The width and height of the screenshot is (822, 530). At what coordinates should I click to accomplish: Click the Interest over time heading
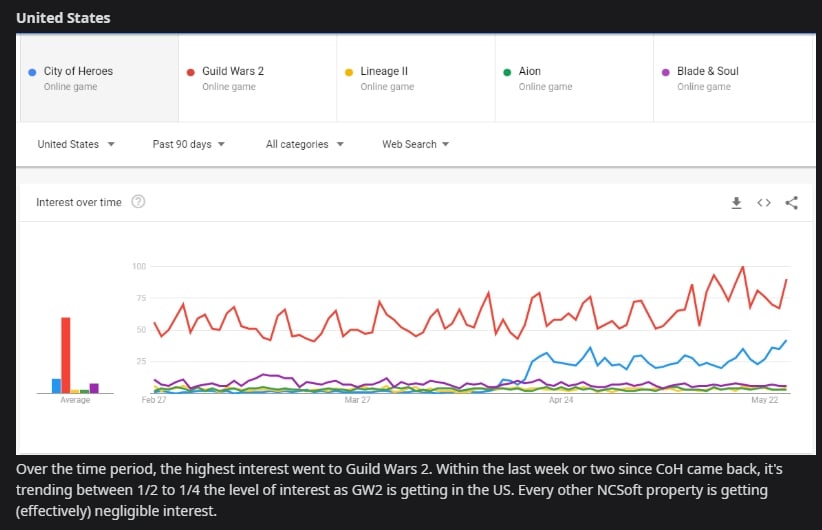(x=79, y=202)
